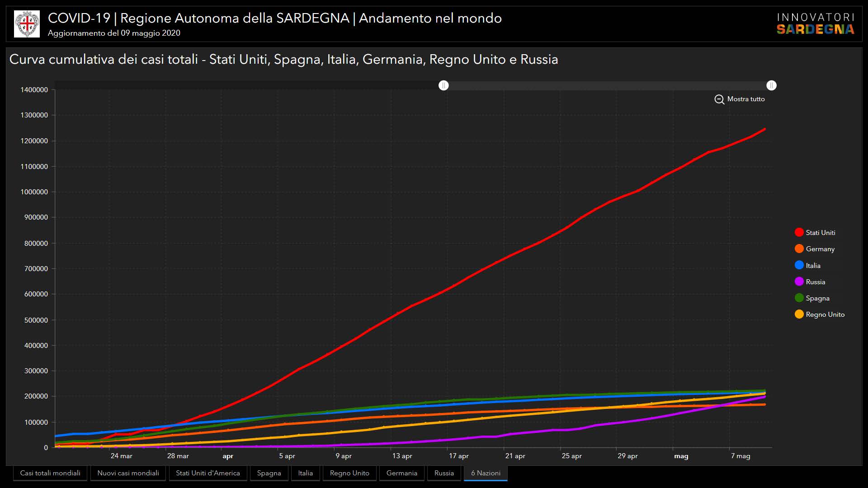The image size is (868, 488).
Task: Toggle Stati Uniti red legend marker
Action: [799, 233]
